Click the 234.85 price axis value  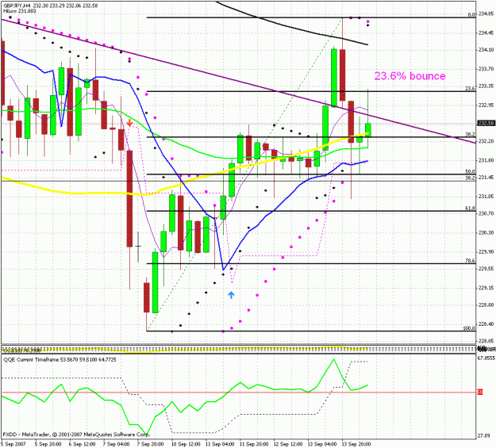point(486,14)
